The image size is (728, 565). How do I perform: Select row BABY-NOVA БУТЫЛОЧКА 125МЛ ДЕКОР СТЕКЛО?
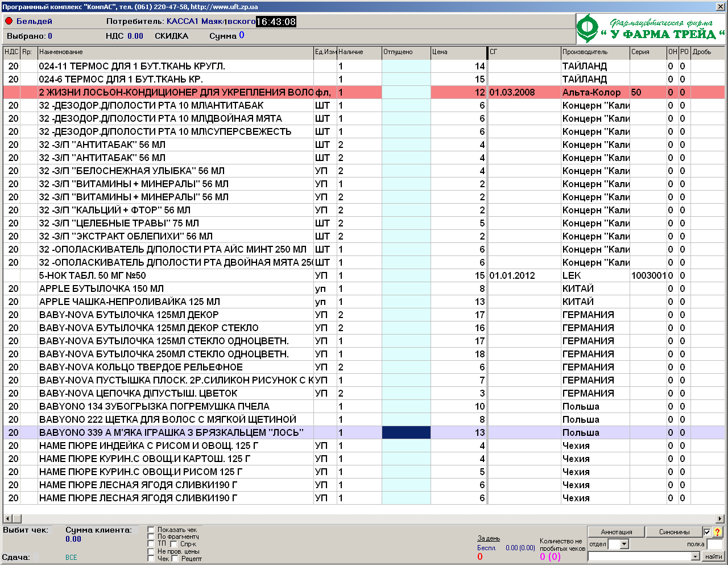click(364, 328)
